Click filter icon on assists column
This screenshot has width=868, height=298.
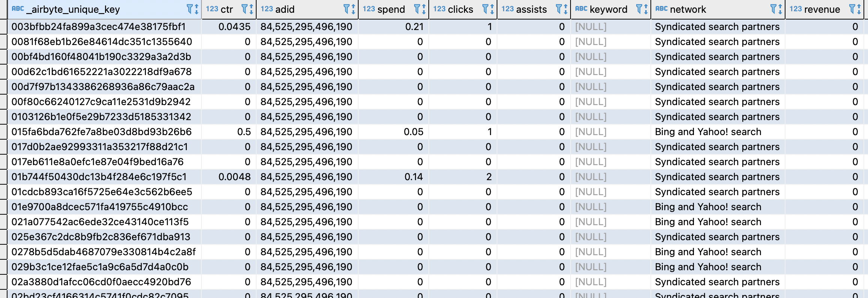click(559, 9)
